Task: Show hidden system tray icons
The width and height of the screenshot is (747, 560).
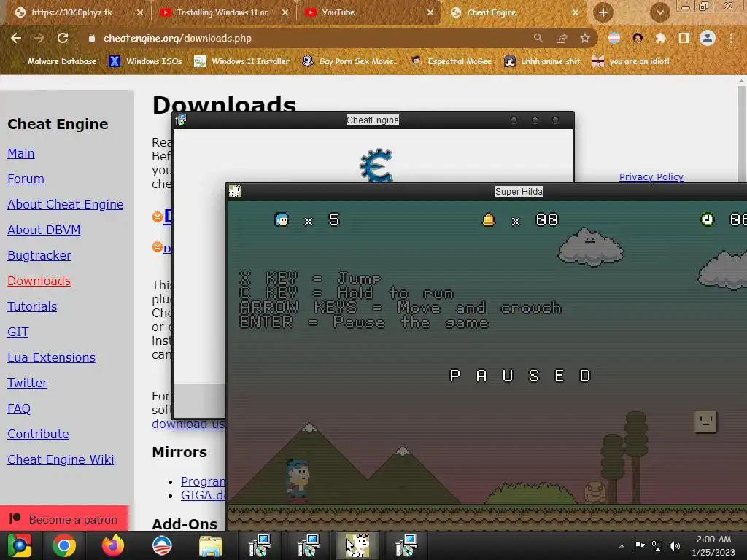Action: (x=622, y=546)
